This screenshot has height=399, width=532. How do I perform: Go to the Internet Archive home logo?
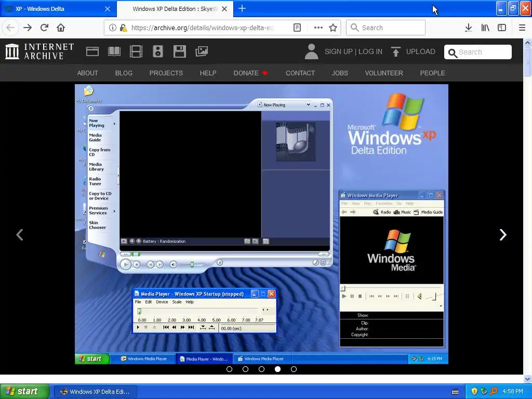(39, 51)
